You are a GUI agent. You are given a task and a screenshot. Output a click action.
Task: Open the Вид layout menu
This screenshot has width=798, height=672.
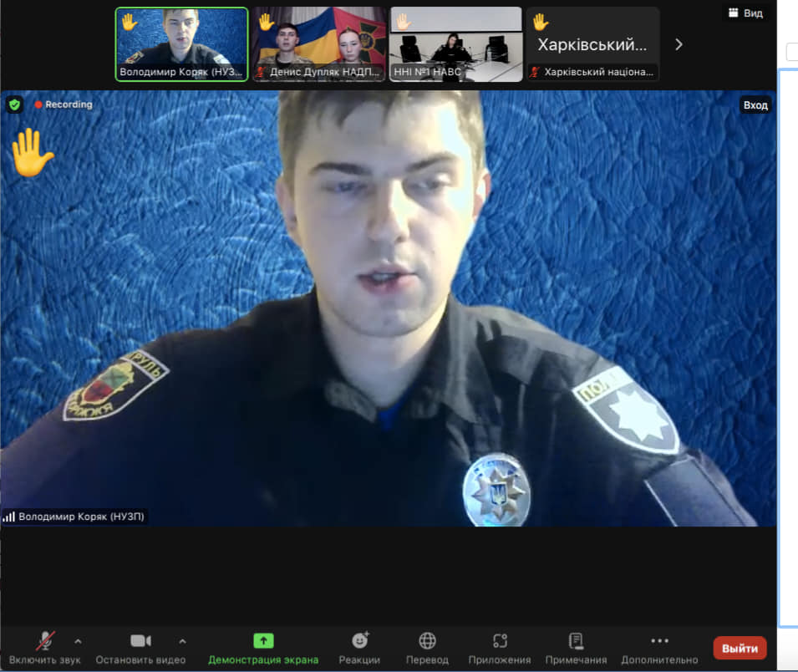745,13
